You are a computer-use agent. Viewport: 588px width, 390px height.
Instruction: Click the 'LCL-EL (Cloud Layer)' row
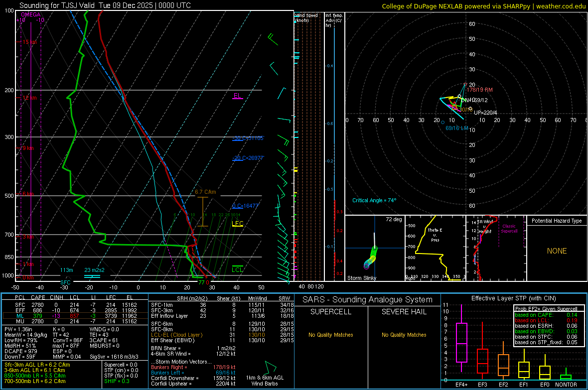click(222, 335)
